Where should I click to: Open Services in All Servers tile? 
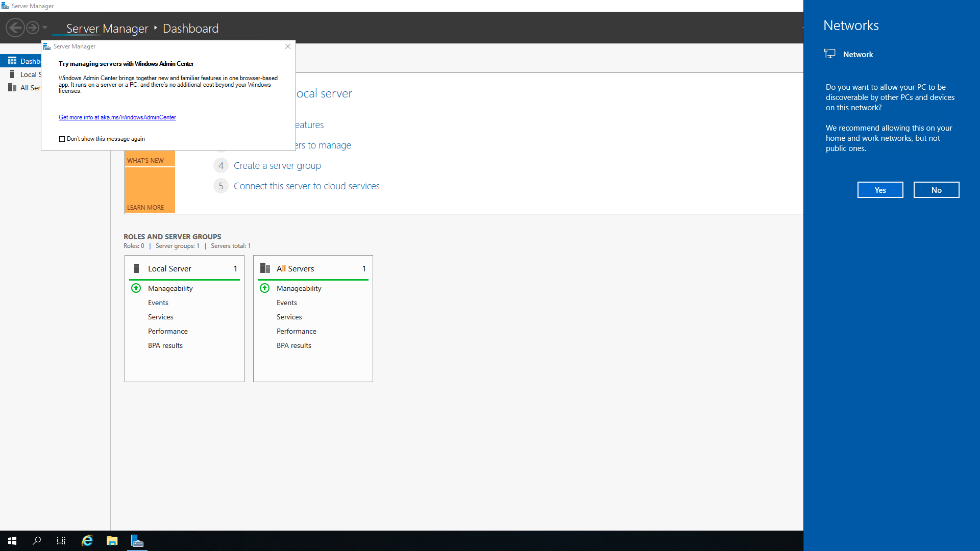pyautogui.click(x=289, y=317)
